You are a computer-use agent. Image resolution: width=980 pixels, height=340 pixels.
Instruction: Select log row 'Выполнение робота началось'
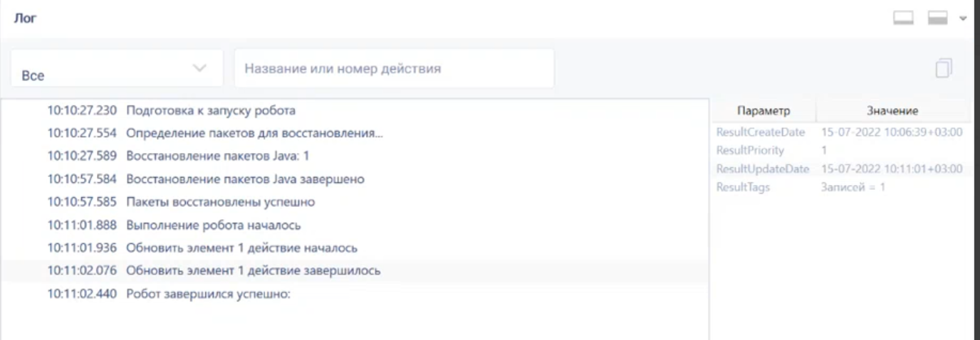tap(355, 225)
